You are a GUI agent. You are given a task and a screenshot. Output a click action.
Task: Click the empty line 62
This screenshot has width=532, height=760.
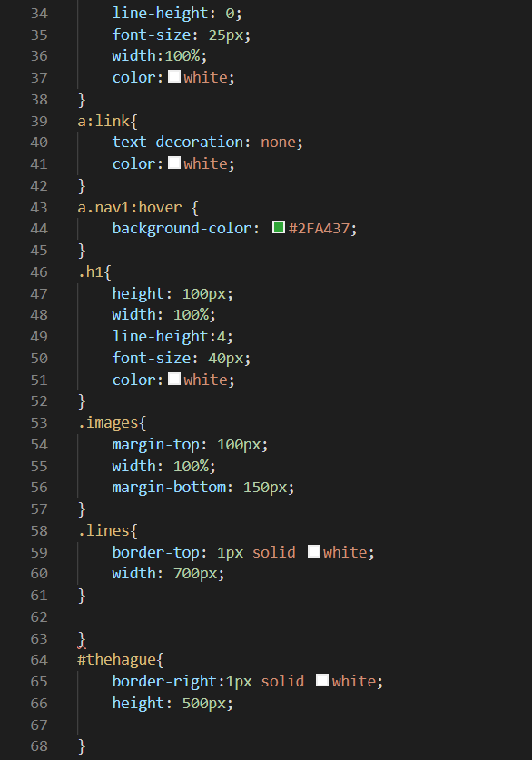(x=291, y=617)
